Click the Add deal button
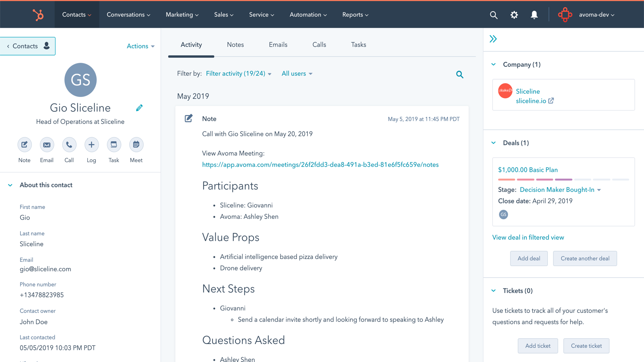This screenshot has height=362, width=644. pos(529,258)
